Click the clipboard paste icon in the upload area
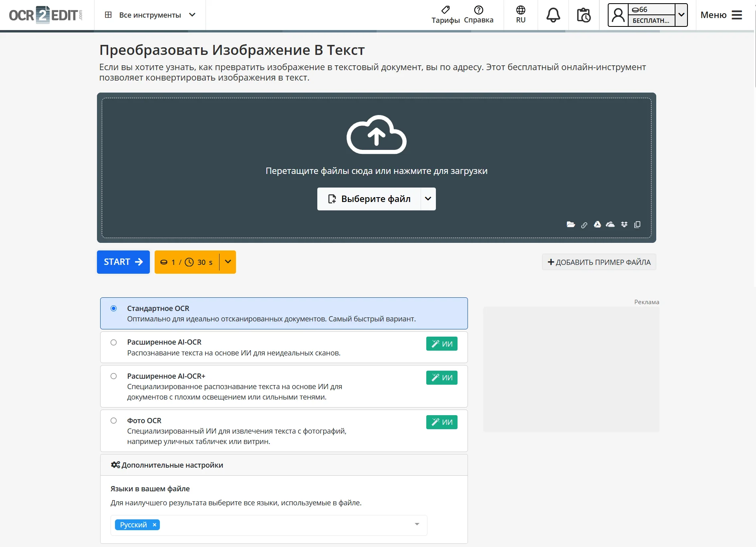756x547 pixels. tap(637, 224)
